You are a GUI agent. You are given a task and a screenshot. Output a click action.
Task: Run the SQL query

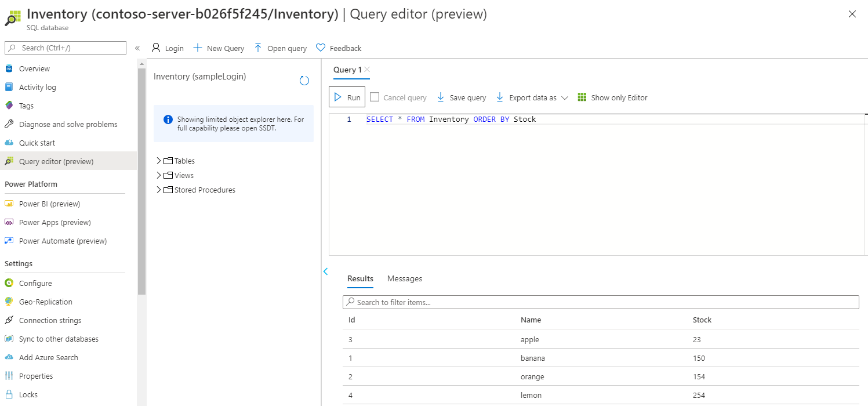point(347,97)
